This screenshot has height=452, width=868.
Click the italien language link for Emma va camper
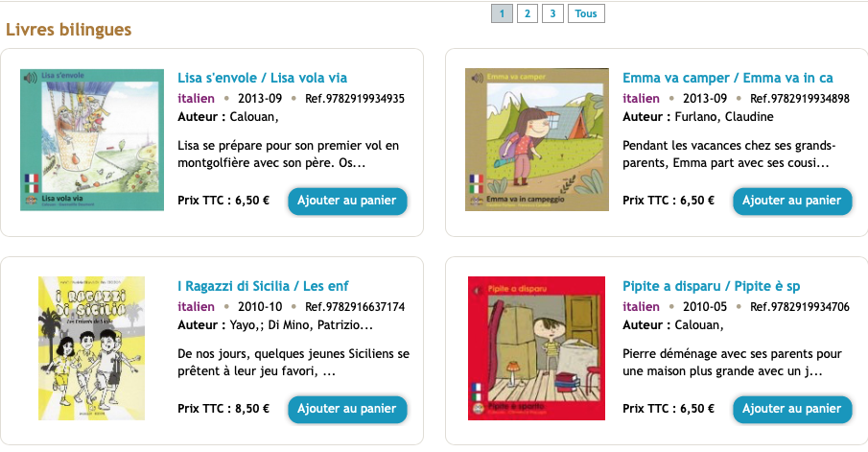coord(641,98)
